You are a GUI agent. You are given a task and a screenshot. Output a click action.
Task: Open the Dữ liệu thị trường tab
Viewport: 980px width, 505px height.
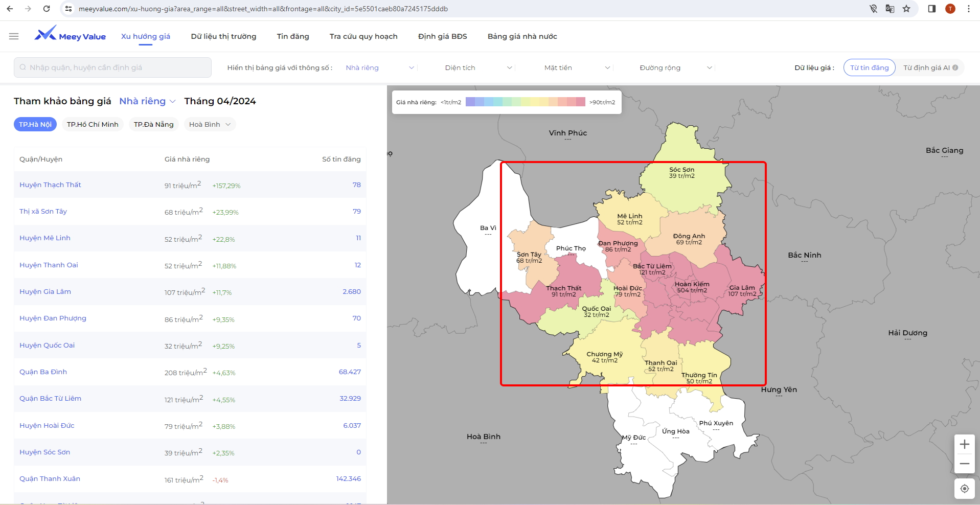tap(223, 36)
